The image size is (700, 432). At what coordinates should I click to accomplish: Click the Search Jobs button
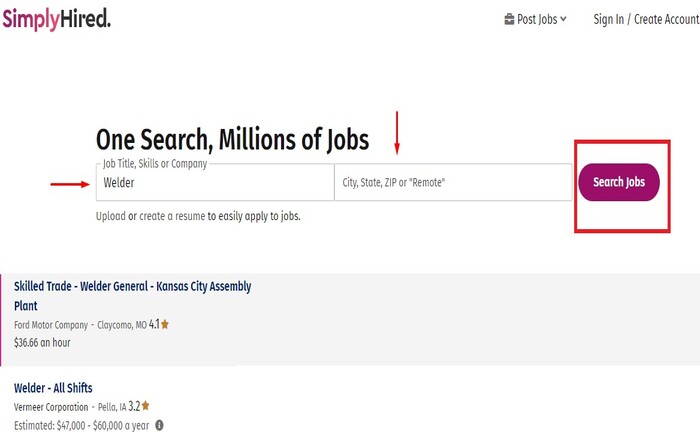619,182
